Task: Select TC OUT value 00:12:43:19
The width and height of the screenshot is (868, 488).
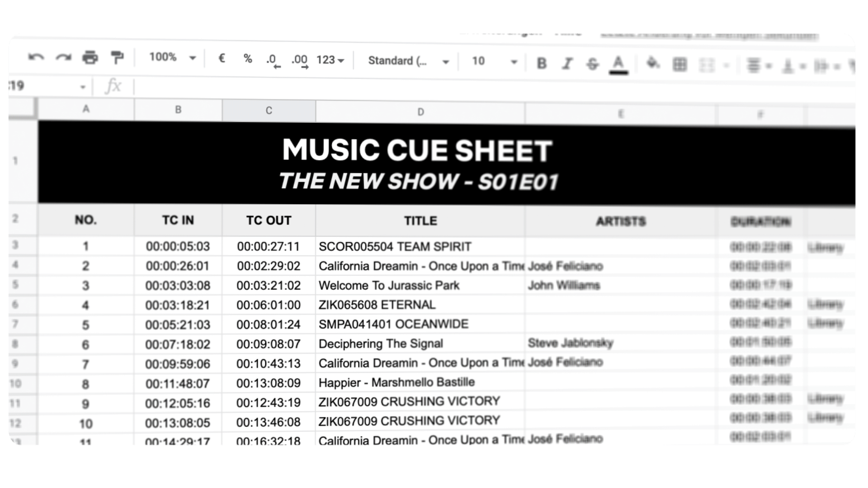Action: tap(269, 403)
